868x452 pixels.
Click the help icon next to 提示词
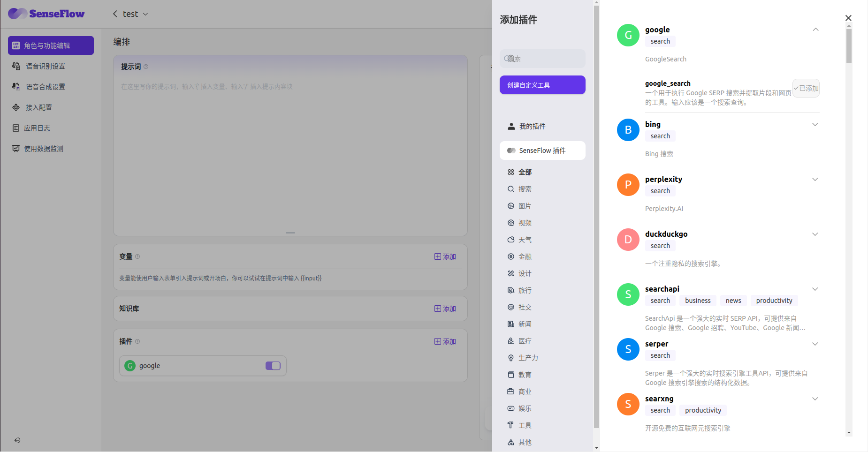pyautogui.click(x=146, y=67)
